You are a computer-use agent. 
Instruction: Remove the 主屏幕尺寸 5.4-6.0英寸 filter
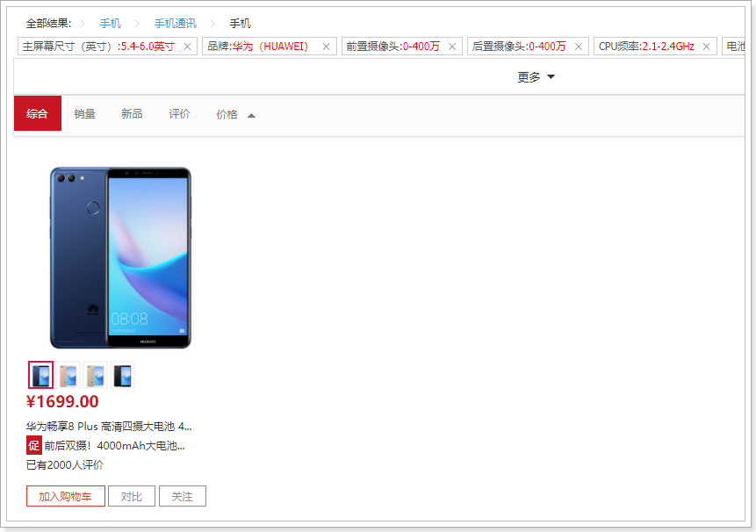pos(187,47)
